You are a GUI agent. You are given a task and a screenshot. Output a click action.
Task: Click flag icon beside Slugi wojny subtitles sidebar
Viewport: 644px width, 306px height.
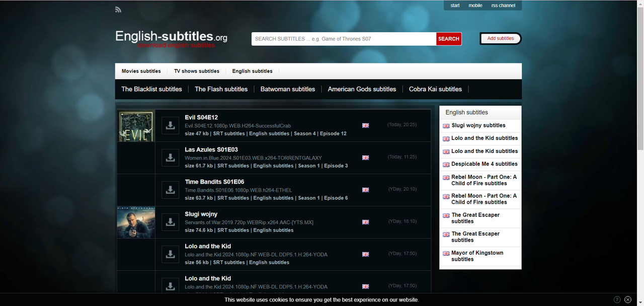pyautogui.click(x=446, y=126)
